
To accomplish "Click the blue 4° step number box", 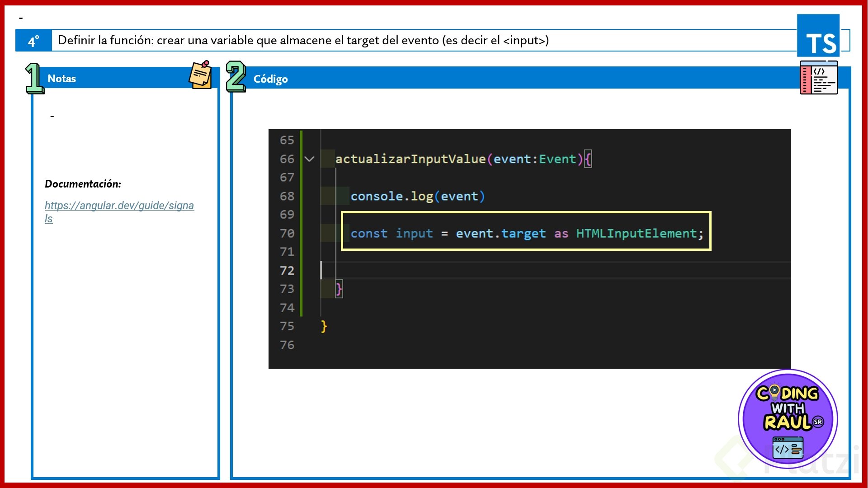I will click(x=34, y=41).
